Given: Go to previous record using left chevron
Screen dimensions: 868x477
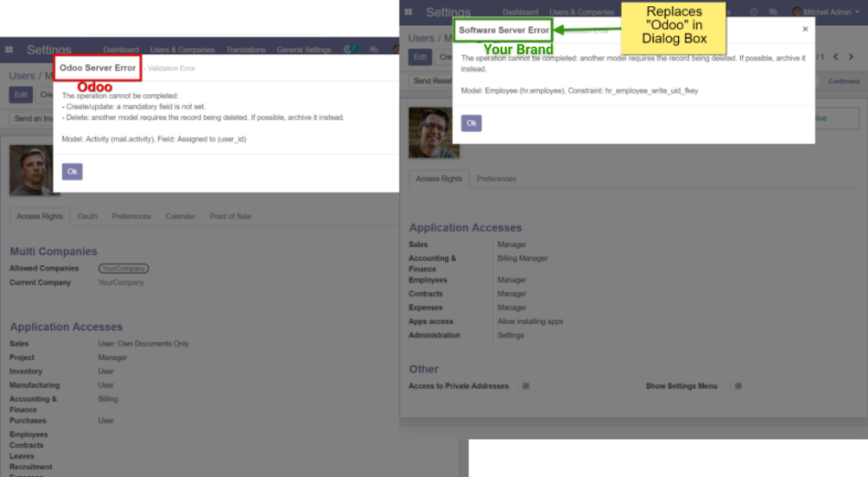Looking at the screenshot, I should pyautogui.click(x=836, y=56).
